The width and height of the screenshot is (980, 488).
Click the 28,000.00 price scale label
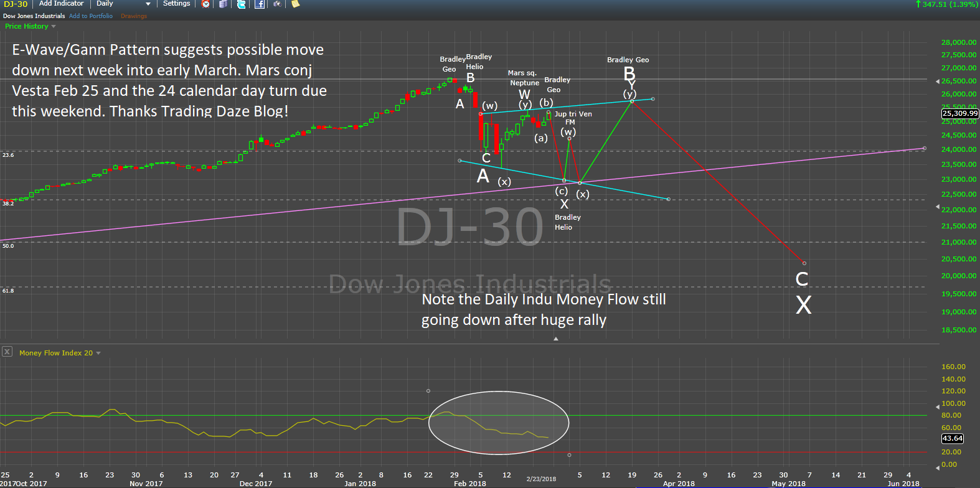point(959,42)
